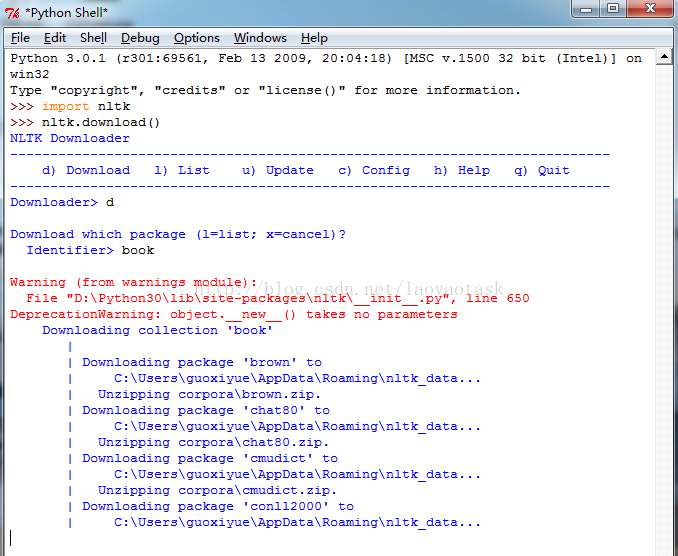Click the 'Identifier> book' line
Viewport: 678px width, 556px height.
[x=90, y=250]
